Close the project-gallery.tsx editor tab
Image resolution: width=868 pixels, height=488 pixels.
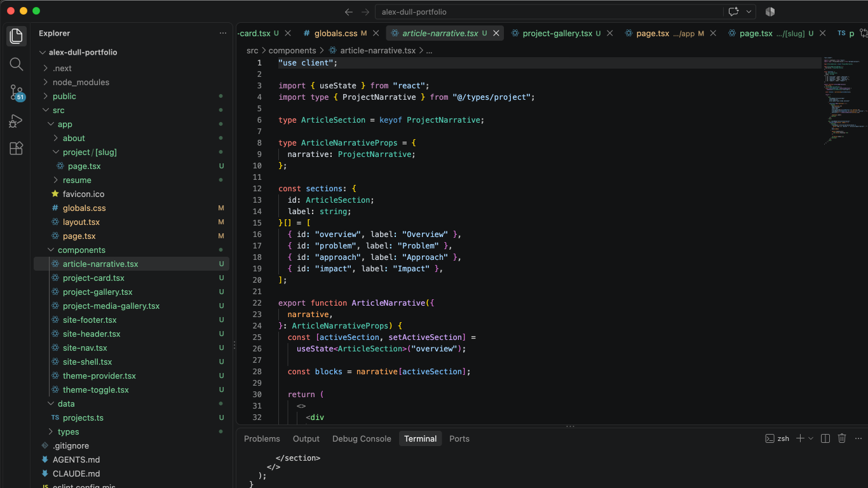click(x=609, y=33)
